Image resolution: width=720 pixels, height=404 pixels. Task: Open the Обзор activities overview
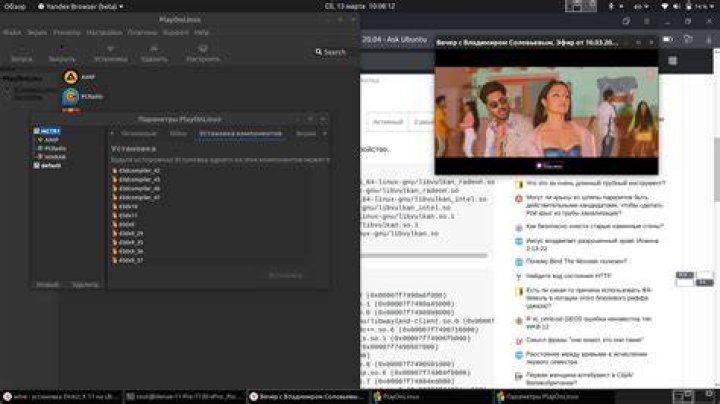pyautogui.click(x=15, y=6)
